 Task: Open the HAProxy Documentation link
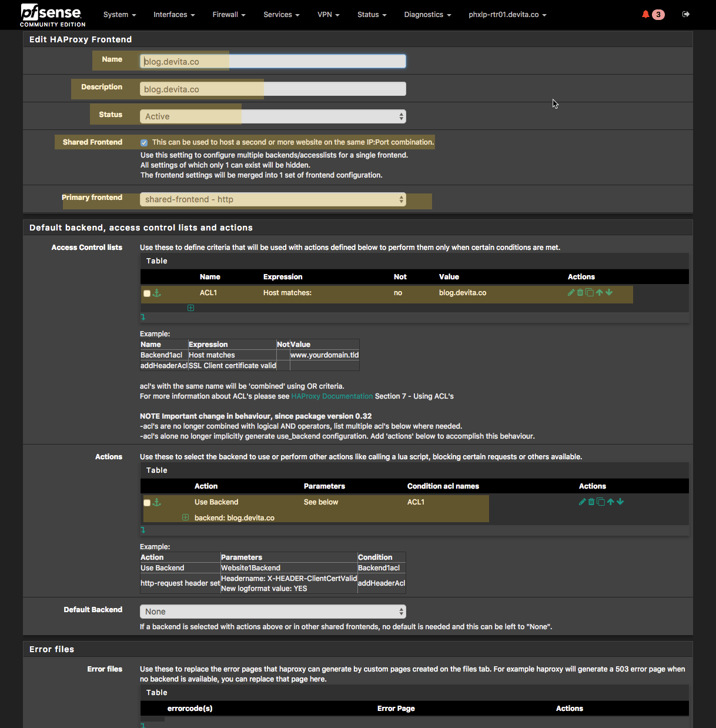(x=332, y=396)
